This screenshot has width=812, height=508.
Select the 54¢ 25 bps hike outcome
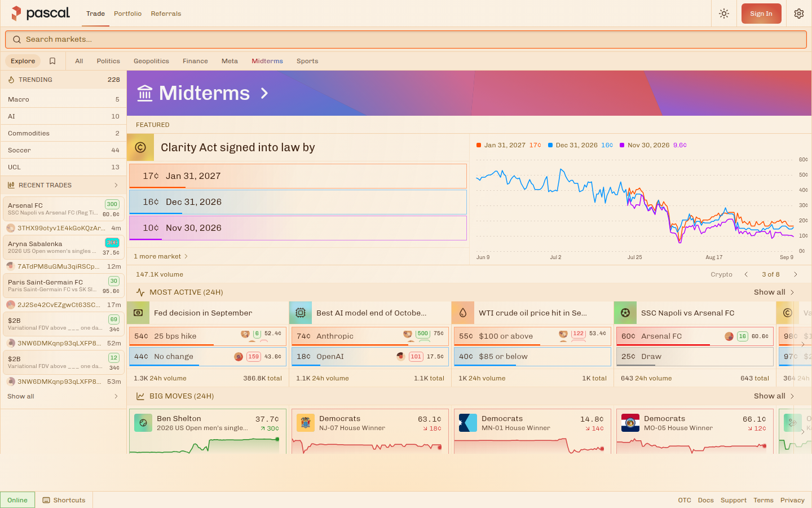tap(208, 336)
